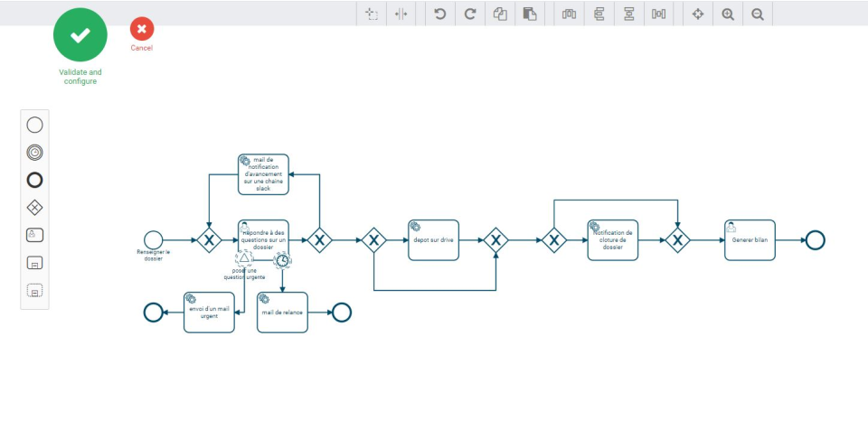This screenshot has height=439, width=868.
Task: Pick the end event from the palette
Action: pos(34,181)
